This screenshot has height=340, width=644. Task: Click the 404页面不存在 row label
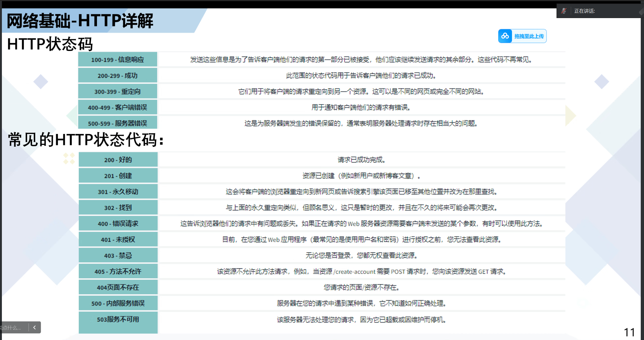point(118,287)
